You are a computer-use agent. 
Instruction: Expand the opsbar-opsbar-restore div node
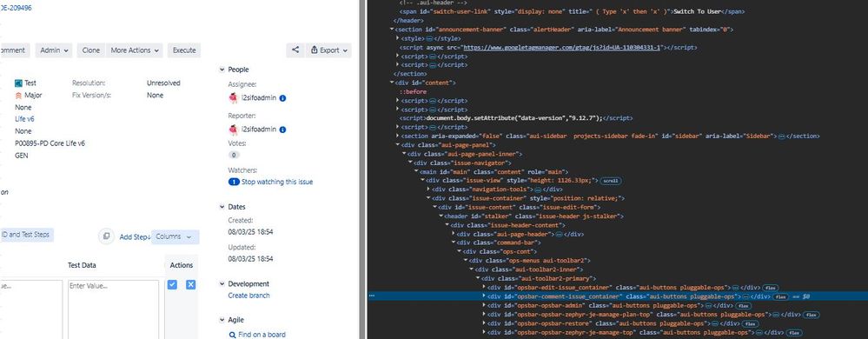[x=483, y=323]
